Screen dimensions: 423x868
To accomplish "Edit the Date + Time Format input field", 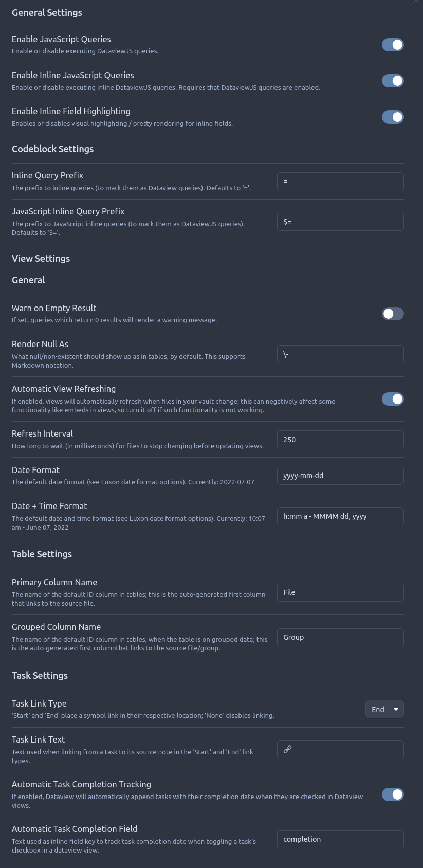I will (340, 516).
